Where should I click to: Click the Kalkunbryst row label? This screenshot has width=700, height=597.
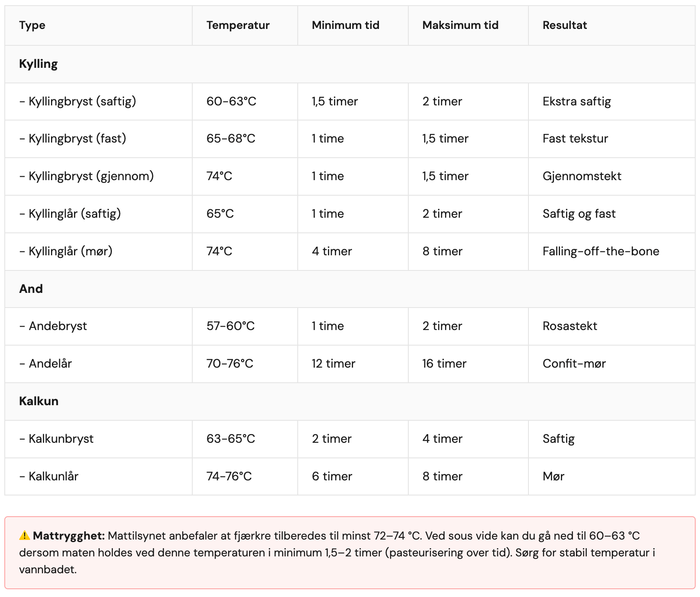[x=57, y=439]
